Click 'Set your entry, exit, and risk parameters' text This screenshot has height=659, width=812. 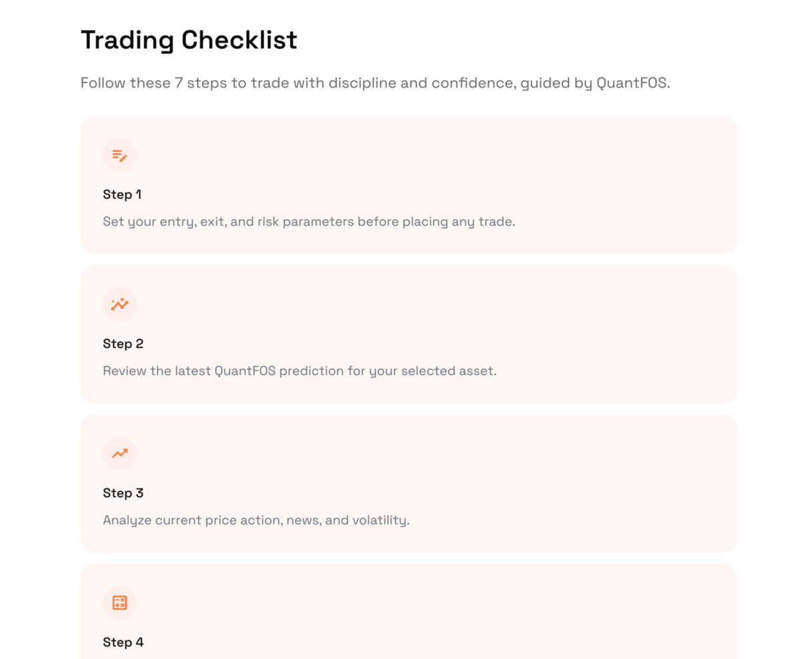(x=309, y=222)
